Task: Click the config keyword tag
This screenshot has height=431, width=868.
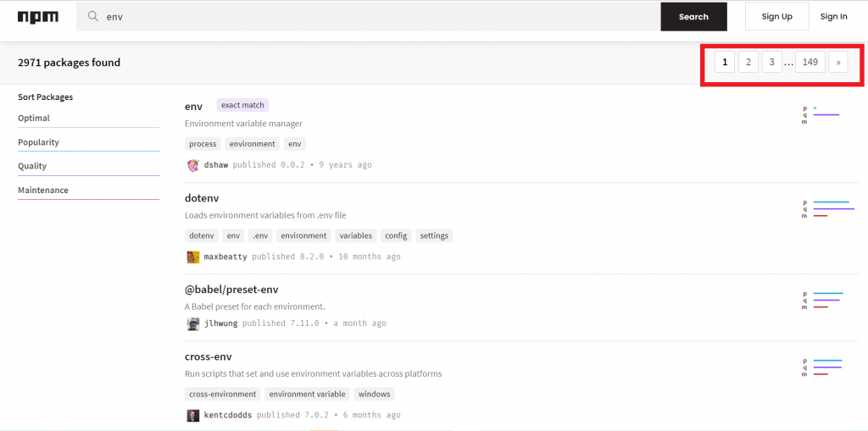Action: click(x=397, y=235)
